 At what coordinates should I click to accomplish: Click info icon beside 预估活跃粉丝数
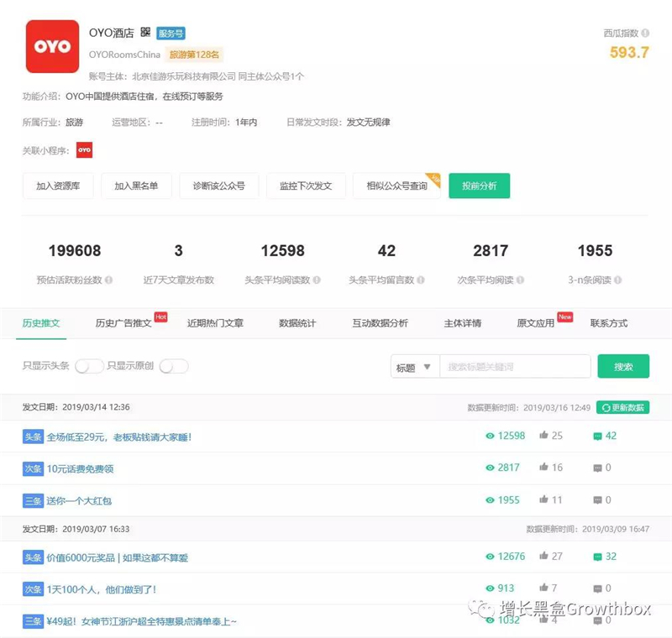(109, 280)
